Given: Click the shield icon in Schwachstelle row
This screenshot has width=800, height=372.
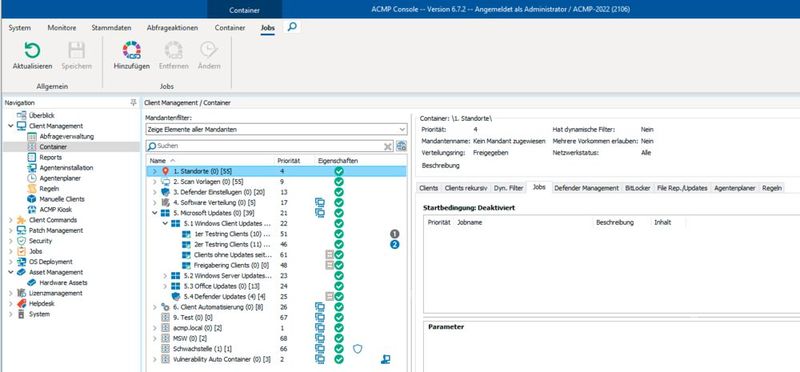Looking at the screenshot, I should click(358, 349).
